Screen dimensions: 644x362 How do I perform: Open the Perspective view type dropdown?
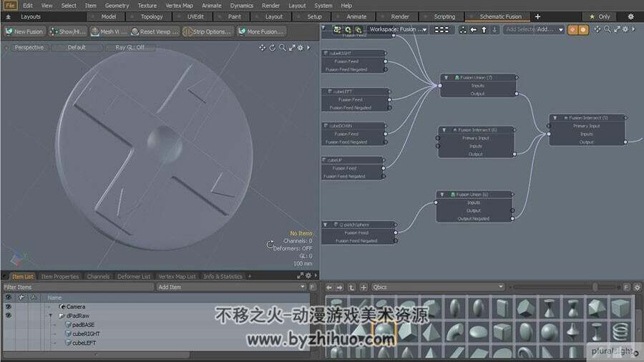29,48
